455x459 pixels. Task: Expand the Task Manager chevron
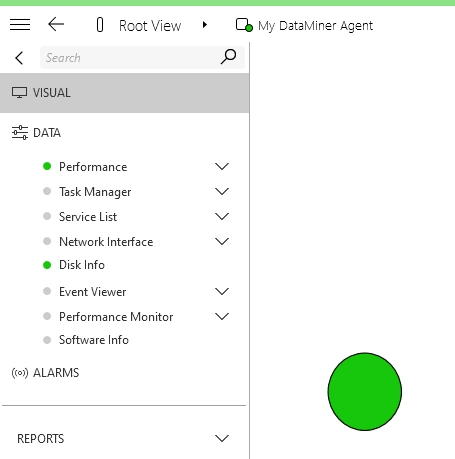click(x=222, y=191)
